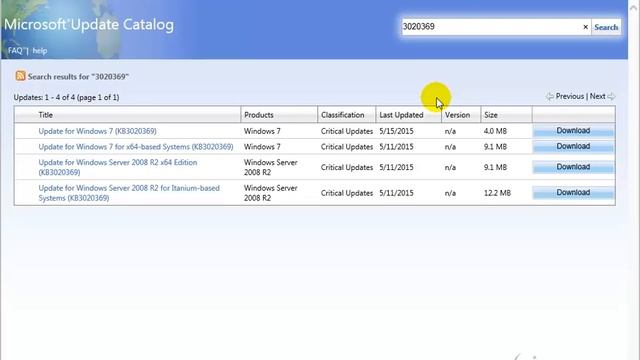
Task: Open Windows Server 2008 R2 Itanium-based update link
Action: click(x=129, y=193)
